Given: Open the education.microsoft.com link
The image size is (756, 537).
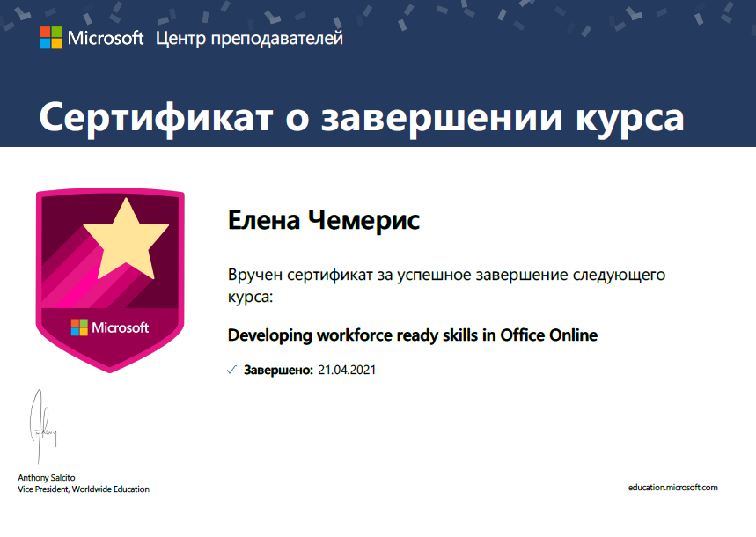Looking at the screenshot, I should click(672, 488).
